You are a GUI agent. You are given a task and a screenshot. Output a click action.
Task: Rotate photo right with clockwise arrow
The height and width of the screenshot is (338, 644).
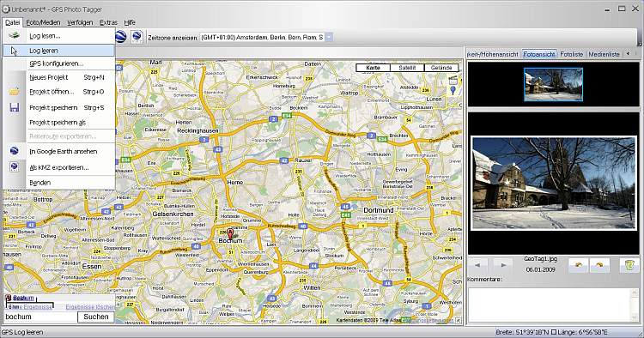tap(599, 265)
